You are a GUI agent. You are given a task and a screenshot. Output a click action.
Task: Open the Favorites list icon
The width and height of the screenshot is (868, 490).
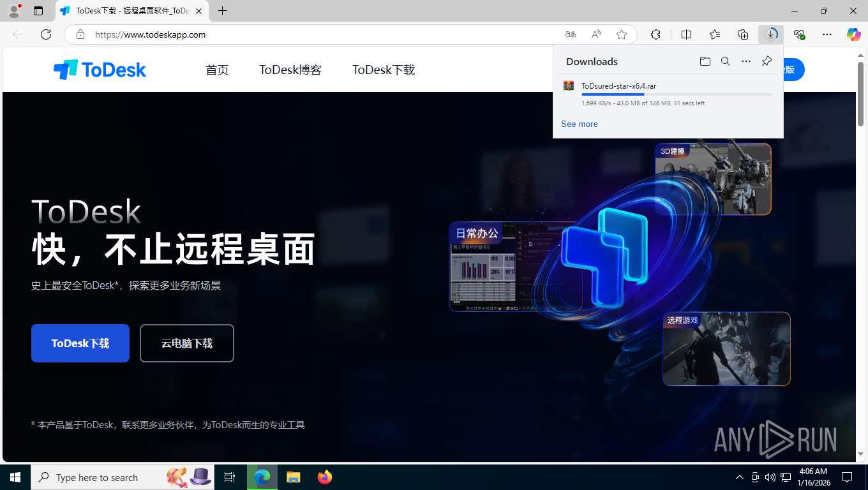pyautogui.click(x=715, y=34)
